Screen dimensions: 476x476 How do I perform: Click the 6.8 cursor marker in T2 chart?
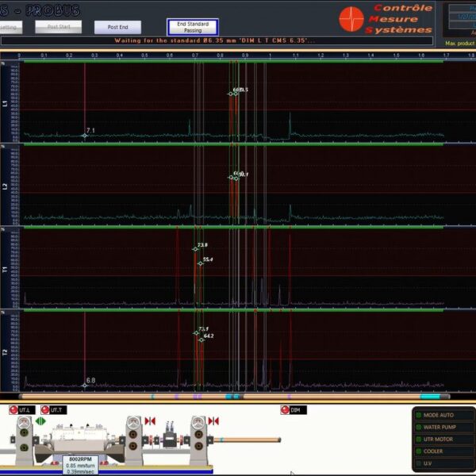coord(85,386)
